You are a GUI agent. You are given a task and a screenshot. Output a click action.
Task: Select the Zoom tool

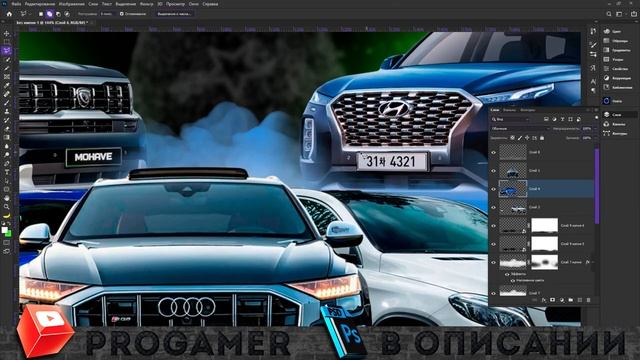pos(7,207)
